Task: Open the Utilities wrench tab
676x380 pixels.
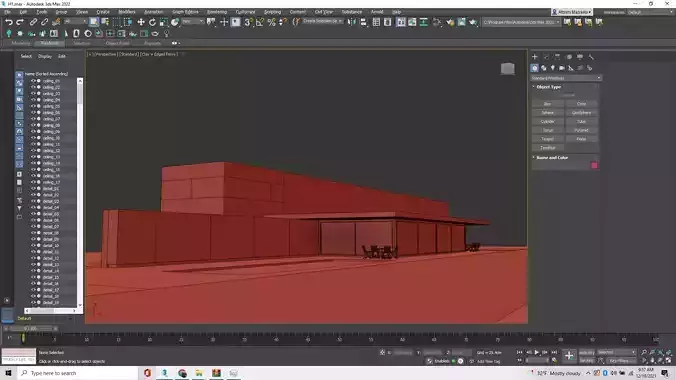Action: click(x=591, y=57)
